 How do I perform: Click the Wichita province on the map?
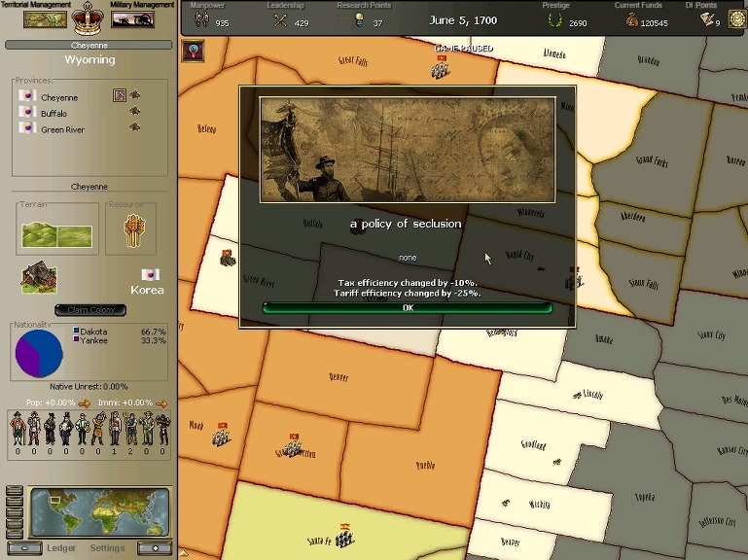tap(542, 505)
